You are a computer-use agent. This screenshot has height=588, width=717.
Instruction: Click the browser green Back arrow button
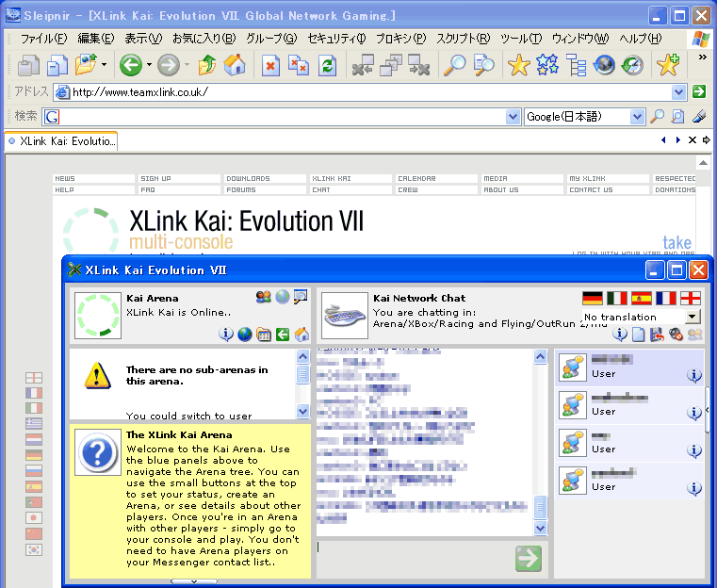coord(131,65)
